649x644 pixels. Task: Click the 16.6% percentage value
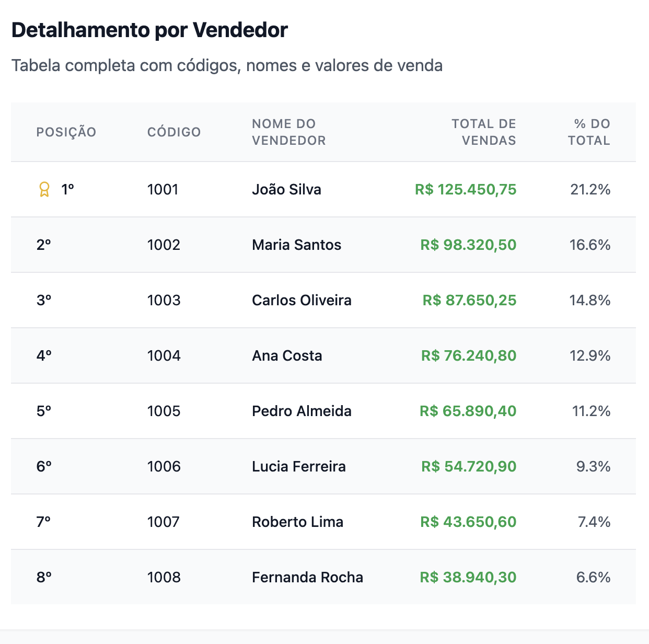[590, 245]
